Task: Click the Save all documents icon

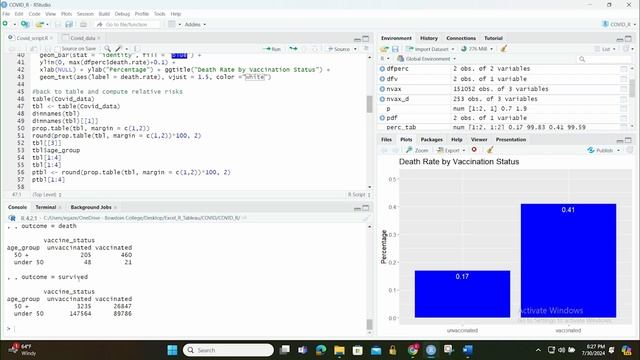Action: pyautogui.click(x=69, y=24)
